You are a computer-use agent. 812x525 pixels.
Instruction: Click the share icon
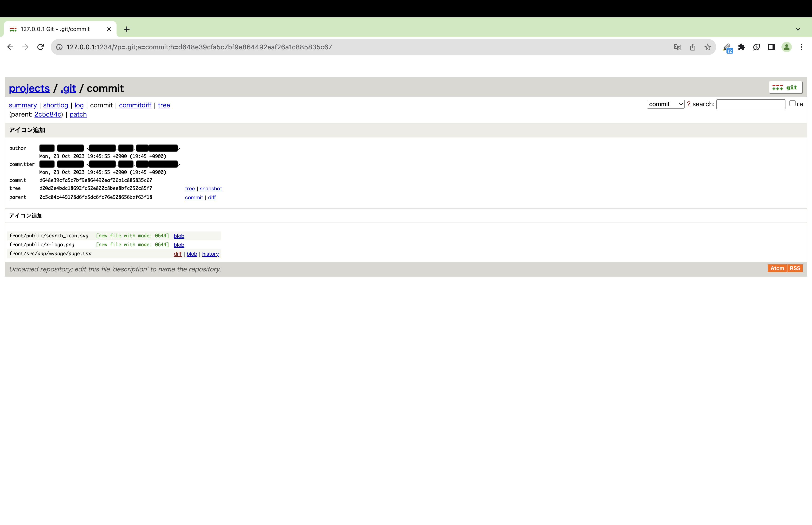pyautogui.click(x=692, y=47)
